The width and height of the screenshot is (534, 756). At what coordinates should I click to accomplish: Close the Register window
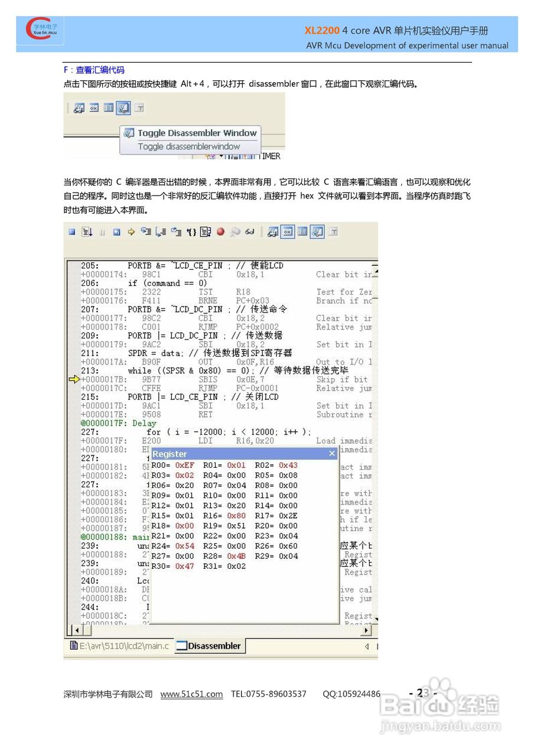[x=332, y=454]
